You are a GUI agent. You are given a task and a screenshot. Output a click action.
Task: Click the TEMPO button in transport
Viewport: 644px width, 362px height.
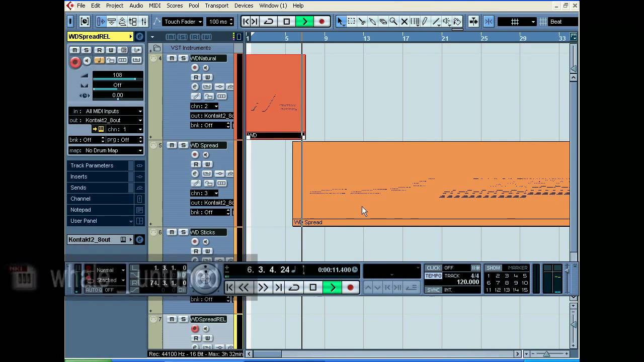pos(433,276)
